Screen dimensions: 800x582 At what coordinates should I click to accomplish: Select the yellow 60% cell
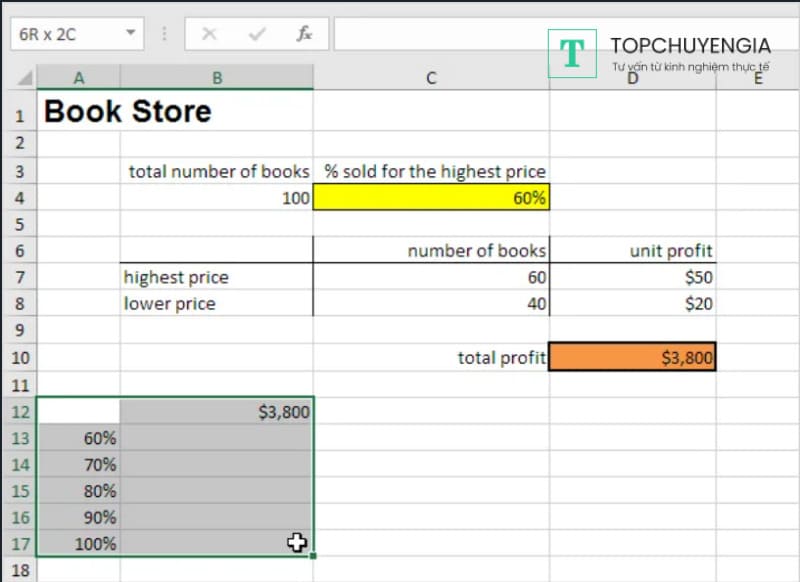pyautogui.click(x=431, y=198)
